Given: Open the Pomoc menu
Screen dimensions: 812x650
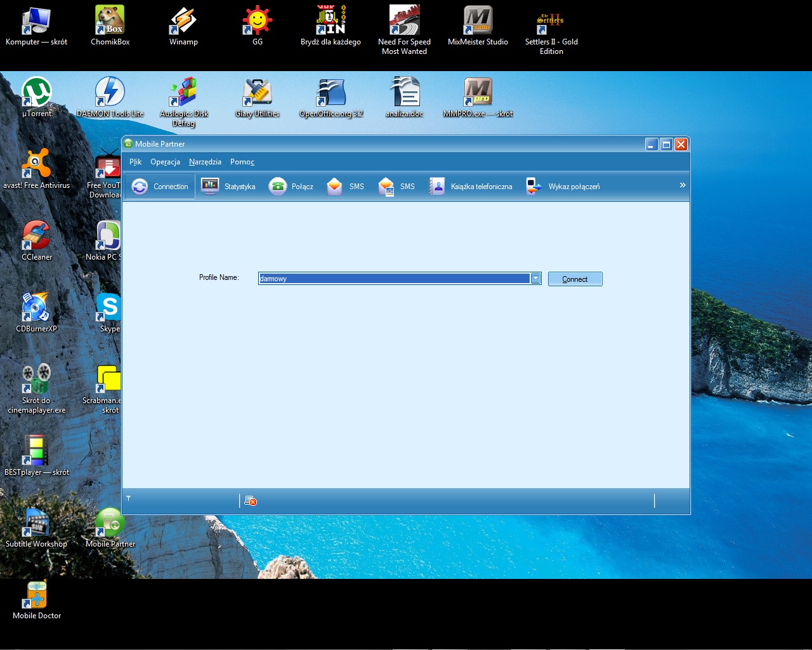Looking at the screenshot, I should (242, 162).
